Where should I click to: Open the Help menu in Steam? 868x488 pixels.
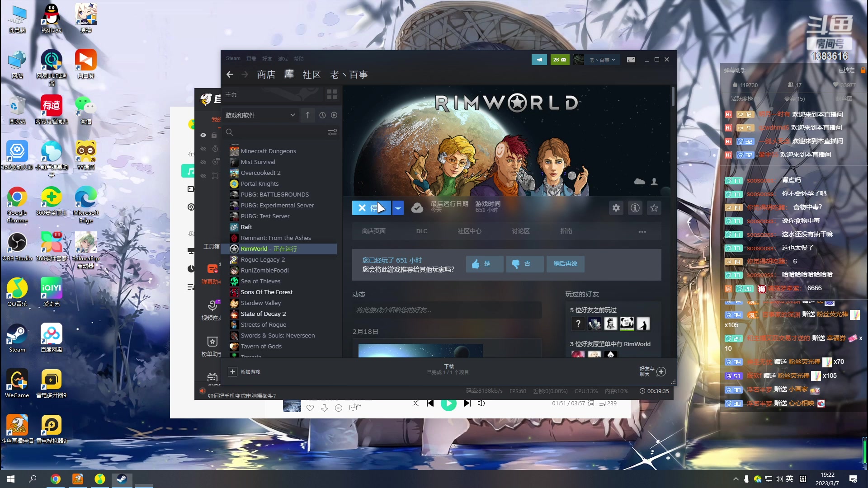pos(299,59)
